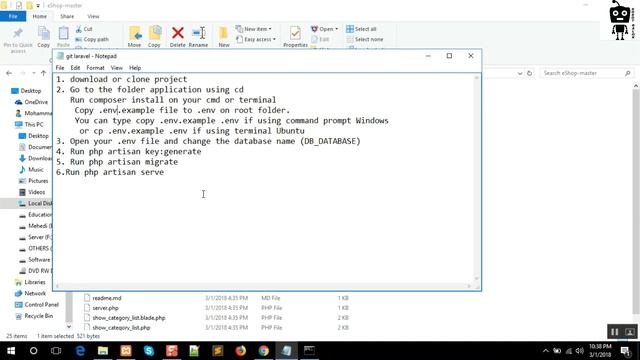Select Control Panel in the navigation pane
This screenshot has height=360, width=640.
[37, 304]
